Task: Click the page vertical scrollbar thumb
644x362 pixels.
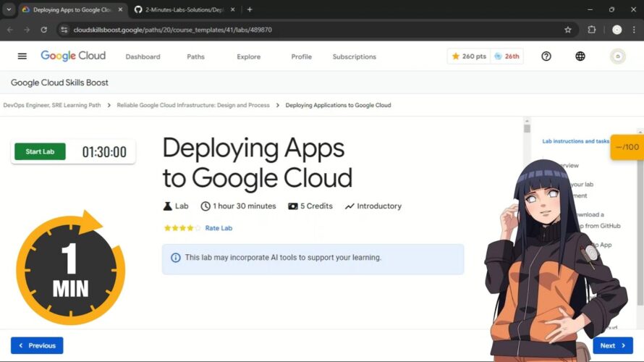Action: tap(527, 129)
